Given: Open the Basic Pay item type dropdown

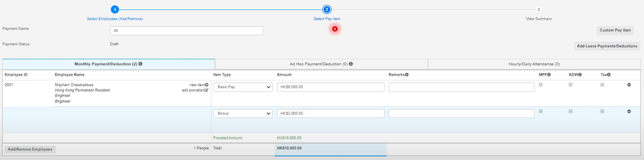Looking at the screenshot, I should tap(243, 87).
